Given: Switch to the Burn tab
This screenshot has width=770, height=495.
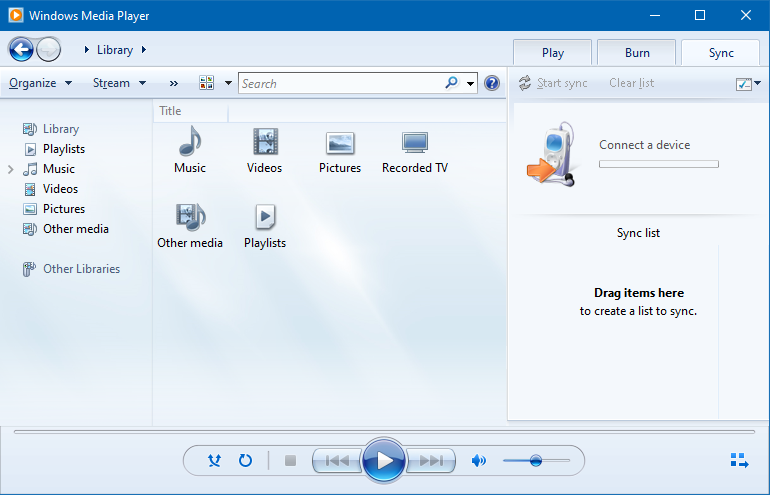Looking at the screenshot, I should click(x=637, y=53).
